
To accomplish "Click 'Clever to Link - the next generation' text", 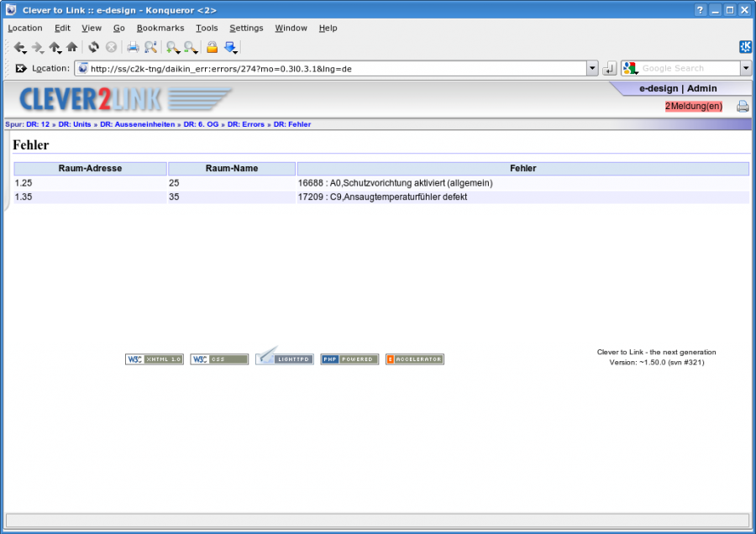I will [657, 352].
